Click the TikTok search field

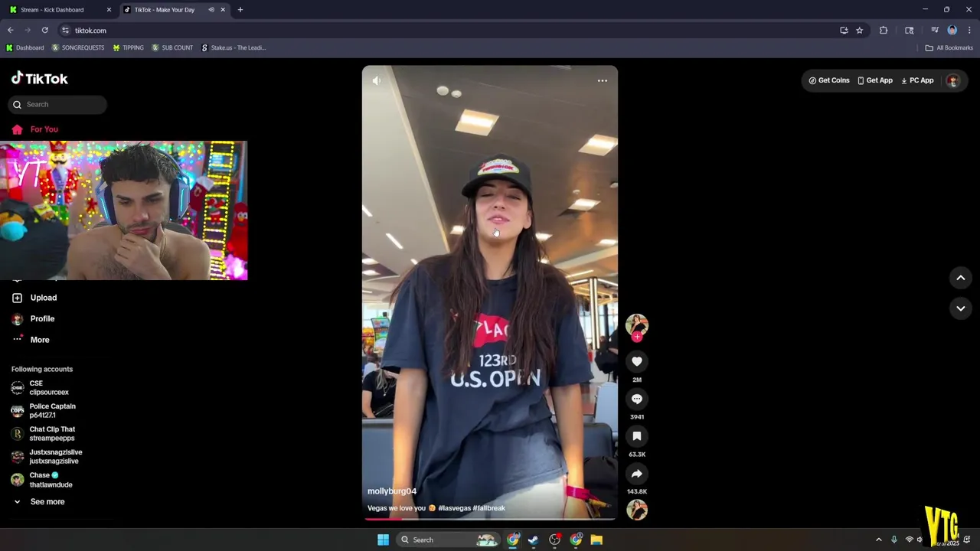pos(57,104)
